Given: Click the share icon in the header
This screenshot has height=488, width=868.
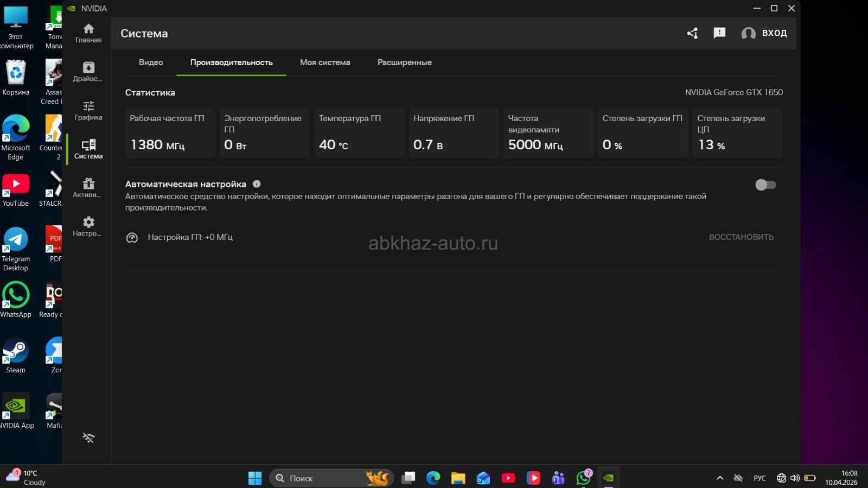Looking at the screenshot, I should click(x=692, y=33).
